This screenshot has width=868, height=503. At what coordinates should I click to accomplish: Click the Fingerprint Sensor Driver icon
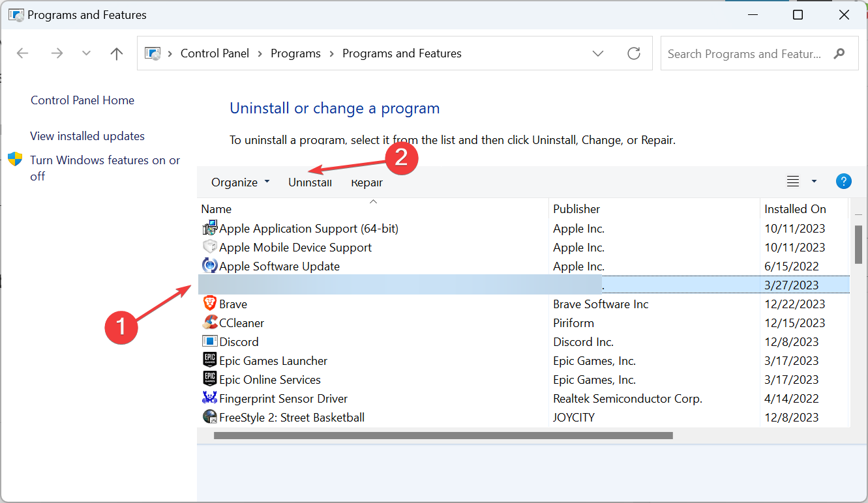(x=209, y=398)
